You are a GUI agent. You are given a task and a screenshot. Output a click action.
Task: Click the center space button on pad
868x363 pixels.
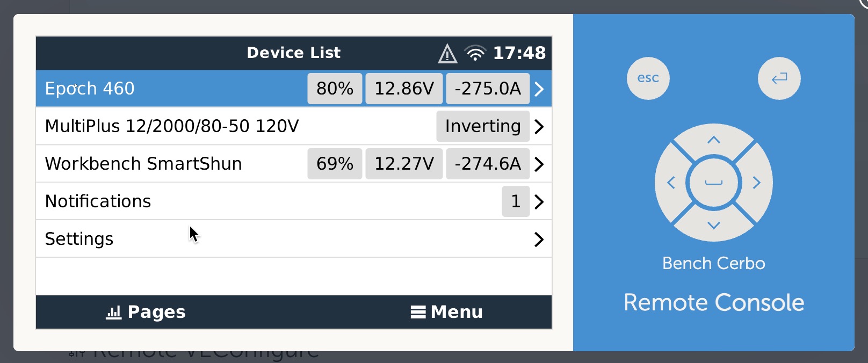(713, 183)
